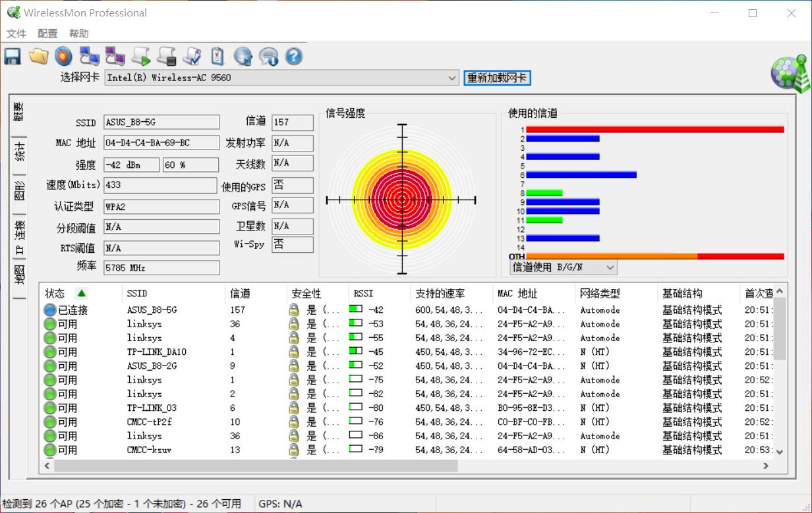
Task: Open the network adapter dropdown
Action: click(453, 78)
